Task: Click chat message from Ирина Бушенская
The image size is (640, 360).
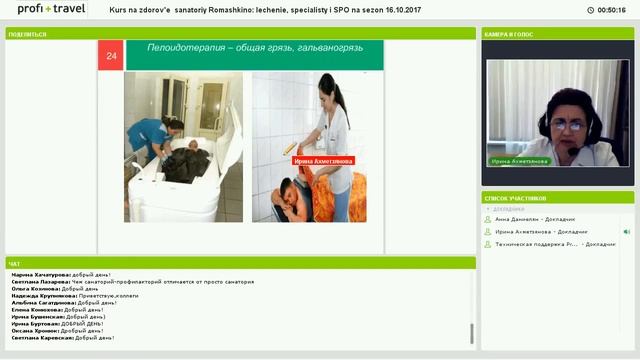Action: coord(58,317)
